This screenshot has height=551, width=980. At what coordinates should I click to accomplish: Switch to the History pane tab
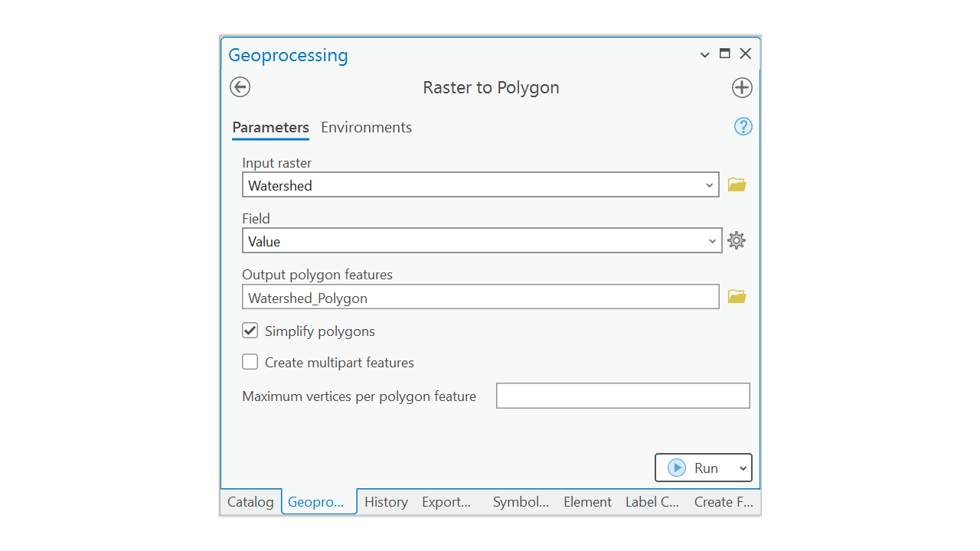click(x=386, y=502)
